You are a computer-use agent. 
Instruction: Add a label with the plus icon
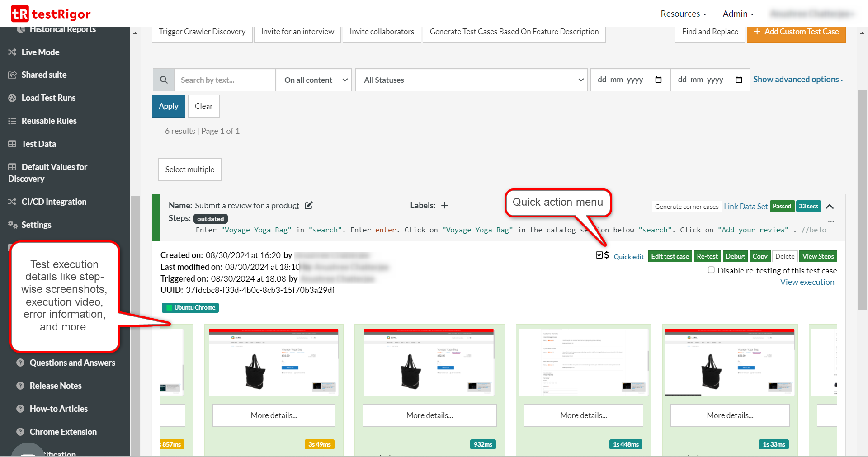coord(444,206)
